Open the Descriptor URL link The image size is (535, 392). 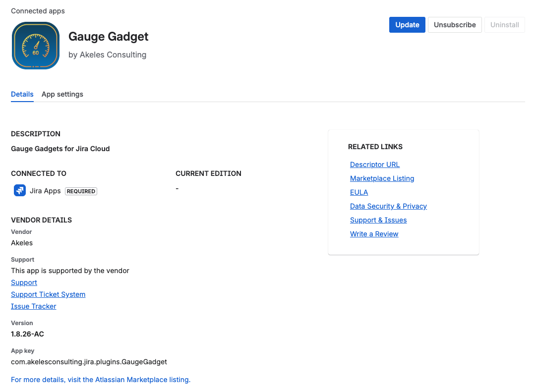(x=375, y=165)
